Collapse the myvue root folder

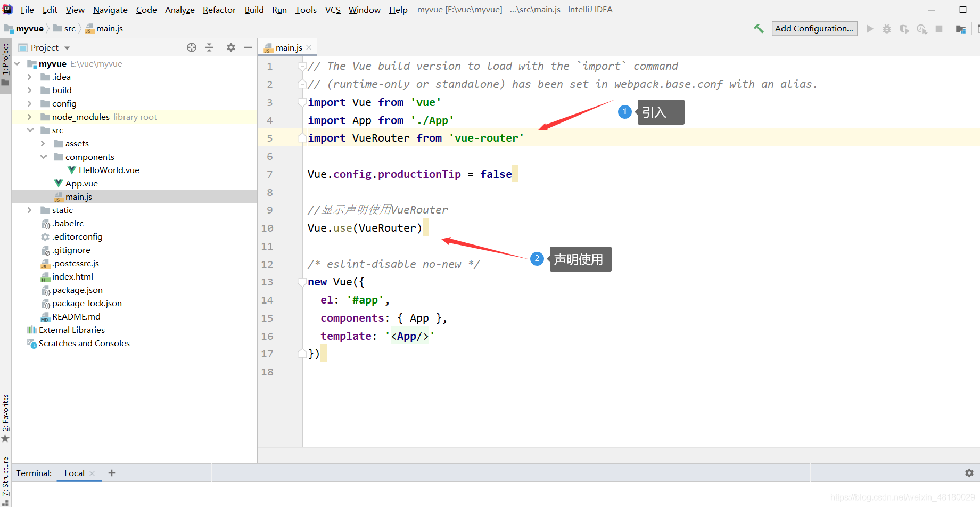click(x=17, y=63)
